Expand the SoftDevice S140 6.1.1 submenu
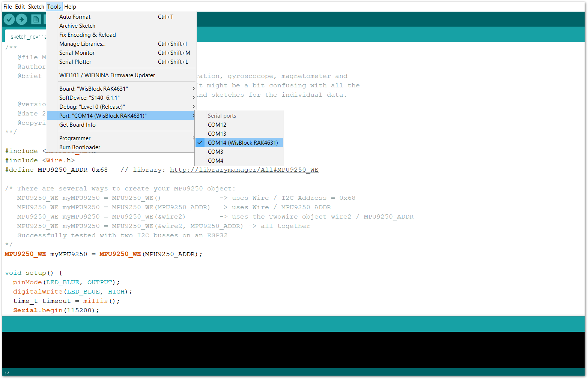The height and width of the screenshot is (379, 588). pyautogui.click(x=121, y=98)
